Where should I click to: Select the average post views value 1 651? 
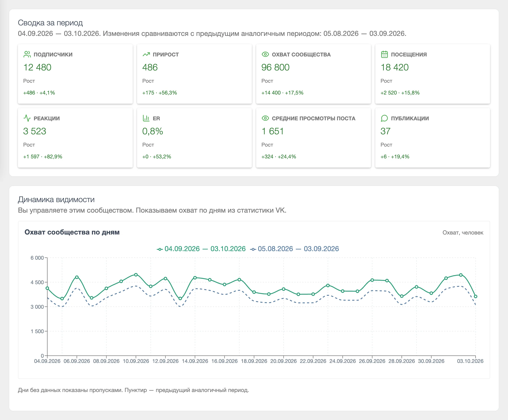click(273, 131)
